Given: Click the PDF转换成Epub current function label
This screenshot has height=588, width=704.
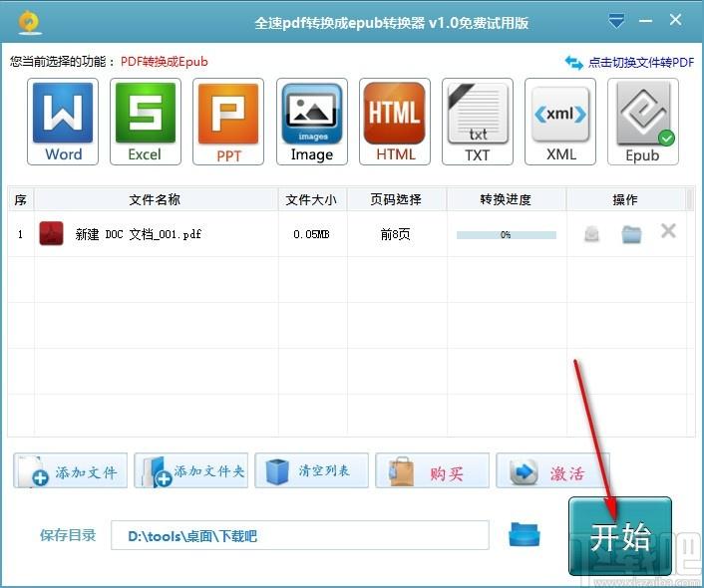Looking at the screenshot, I should tap(165, 62).
